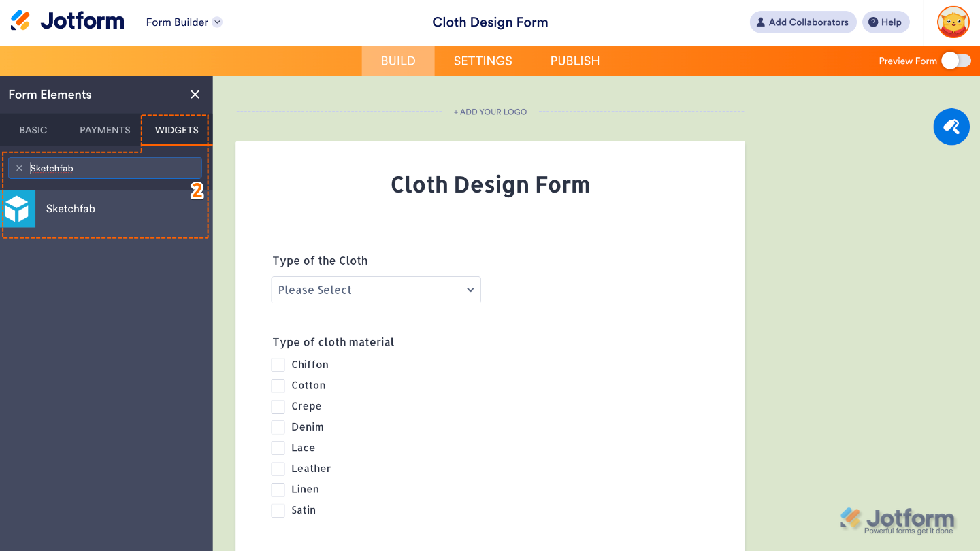Switch to the PAYMENTS tab
This screenshot has width=980, height=551.
click(x=104, y=130)
